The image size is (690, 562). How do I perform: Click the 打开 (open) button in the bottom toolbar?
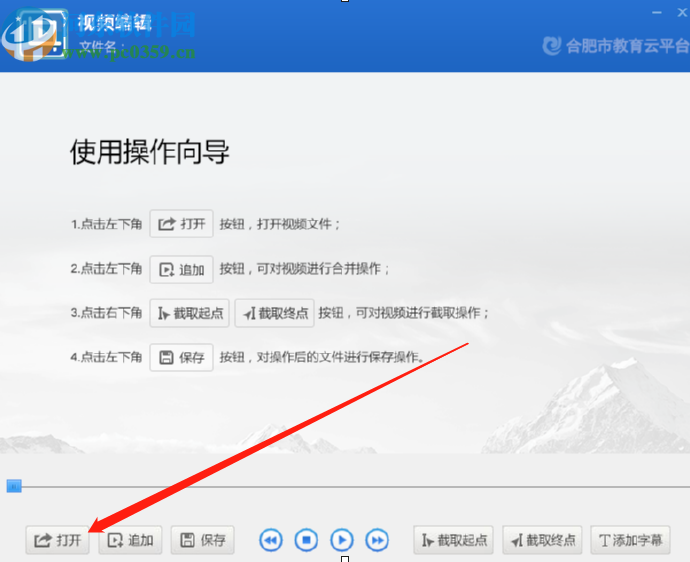click(x=58, y=540)
